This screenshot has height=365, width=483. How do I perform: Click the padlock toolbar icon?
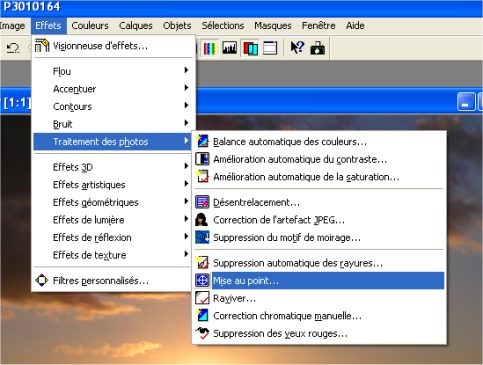coord(317,48)
